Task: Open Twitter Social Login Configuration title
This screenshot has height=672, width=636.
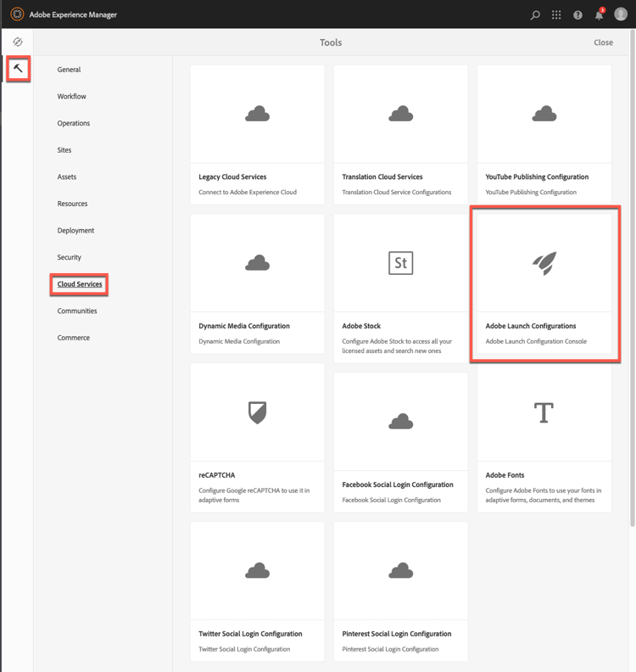Action: tap(250, 634)
